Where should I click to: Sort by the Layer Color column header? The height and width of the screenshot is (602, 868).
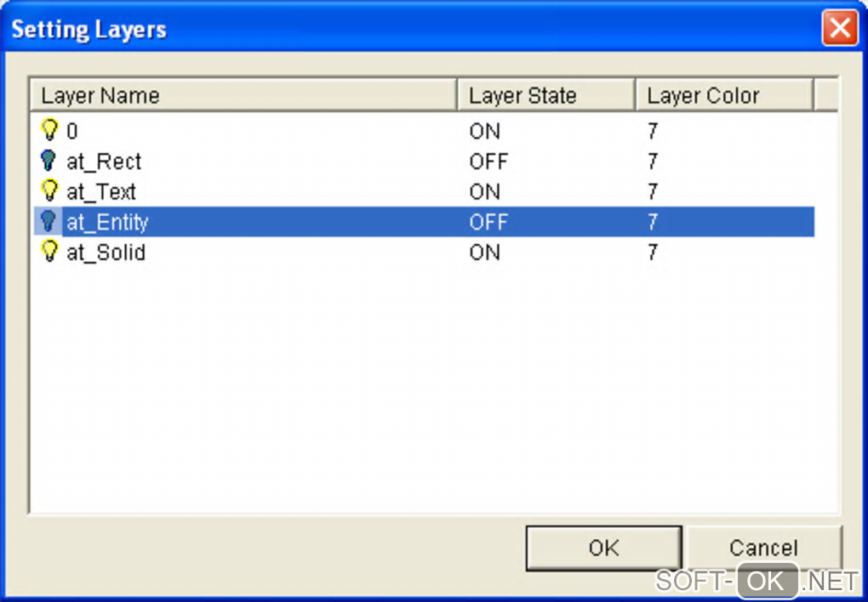point(725,95)
